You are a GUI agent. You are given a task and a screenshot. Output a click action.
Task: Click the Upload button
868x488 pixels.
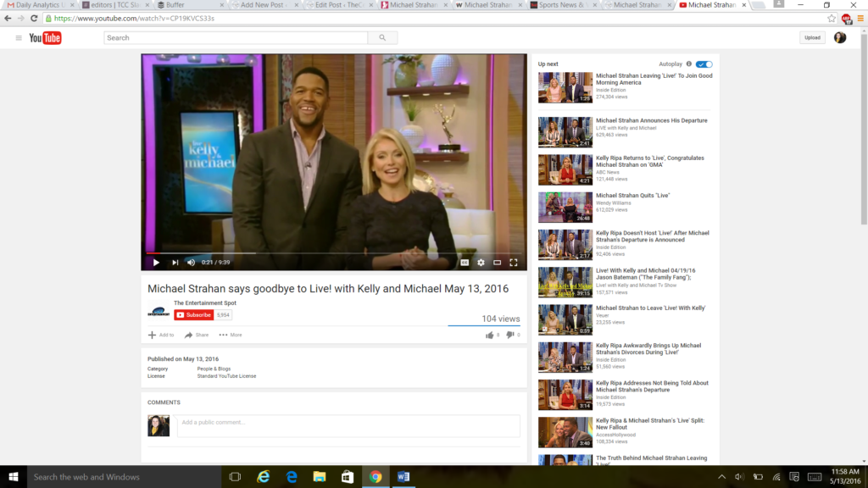tap(812, 37)
